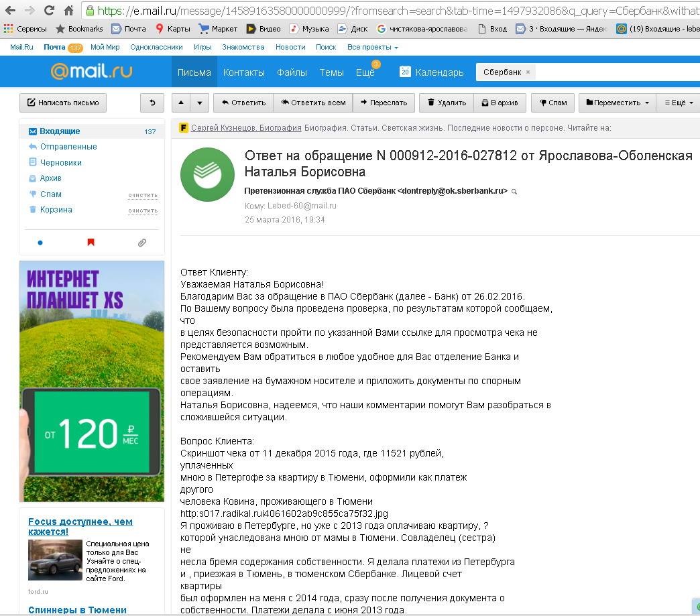Go to next message with down arrow
Image resolution: width=700 pixels, height=616 pixels.
coord(200,103)
